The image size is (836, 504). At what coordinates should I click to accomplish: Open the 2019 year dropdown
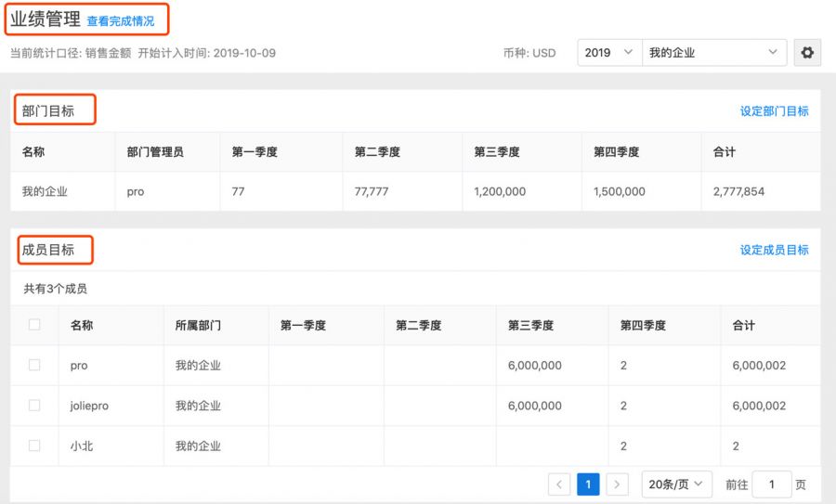(x=608, y=53)
